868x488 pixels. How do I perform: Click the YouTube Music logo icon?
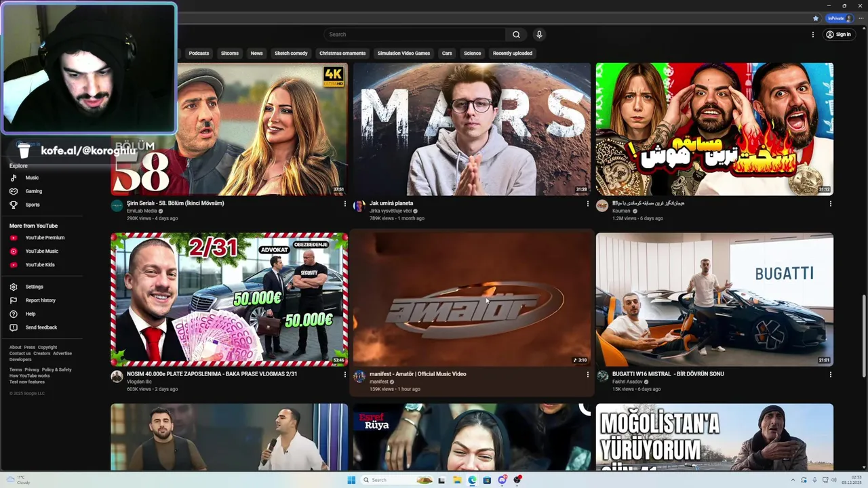[14, 251]
